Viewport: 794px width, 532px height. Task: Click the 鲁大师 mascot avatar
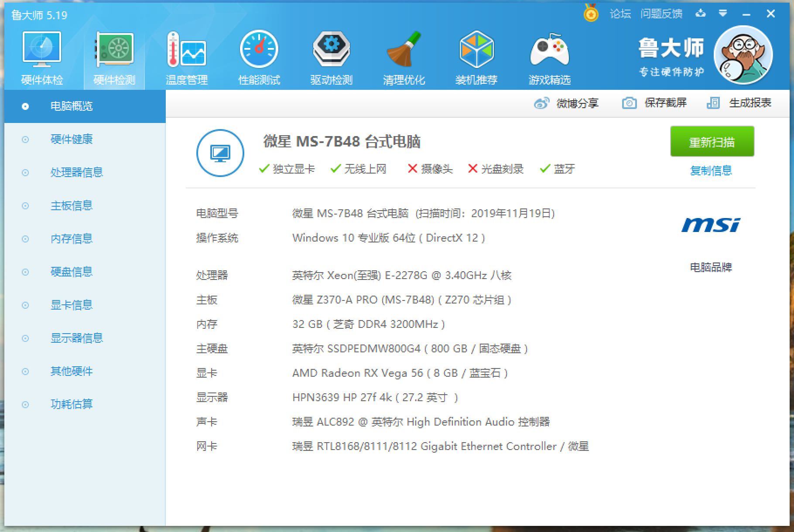click(743, 55)
